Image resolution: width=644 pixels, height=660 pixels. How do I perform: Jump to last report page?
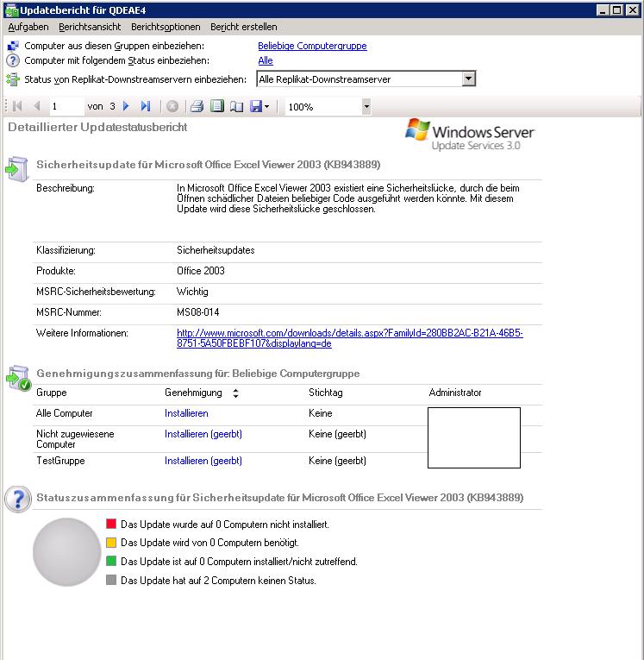[146, 106]
